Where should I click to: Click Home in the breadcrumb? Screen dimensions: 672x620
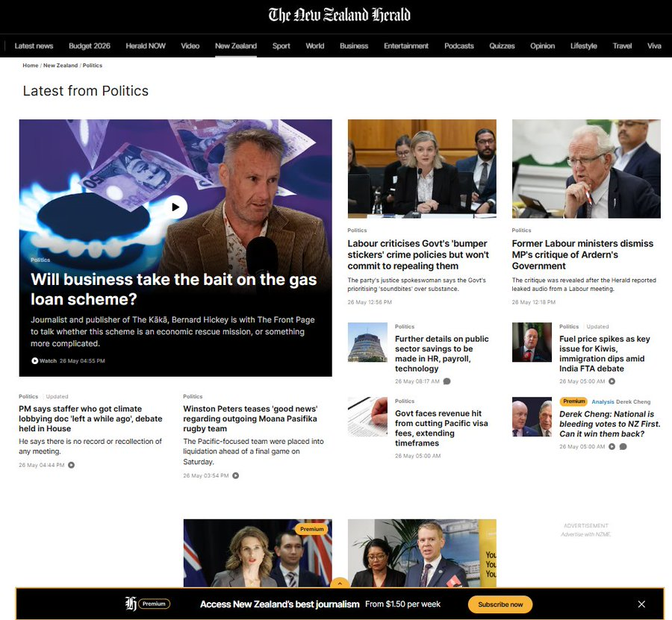pos(31,66)
